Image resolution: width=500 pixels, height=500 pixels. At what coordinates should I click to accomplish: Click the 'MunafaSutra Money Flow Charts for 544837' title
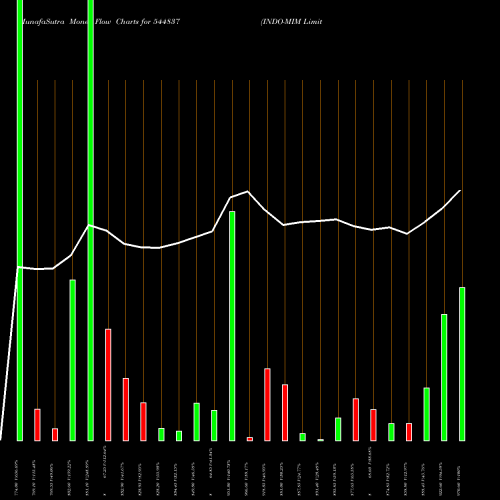pyautogui.click(x=101, y=22)
